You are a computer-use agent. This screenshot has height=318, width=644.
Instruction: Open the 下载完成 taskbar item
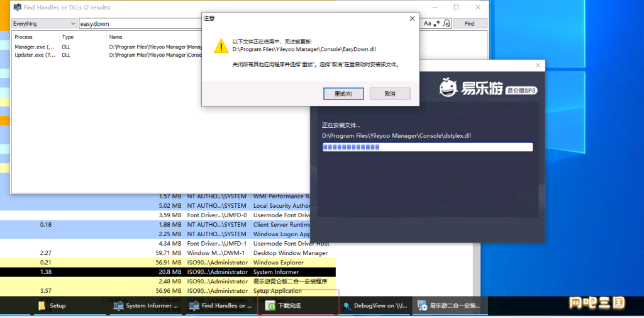click(299, 305)
